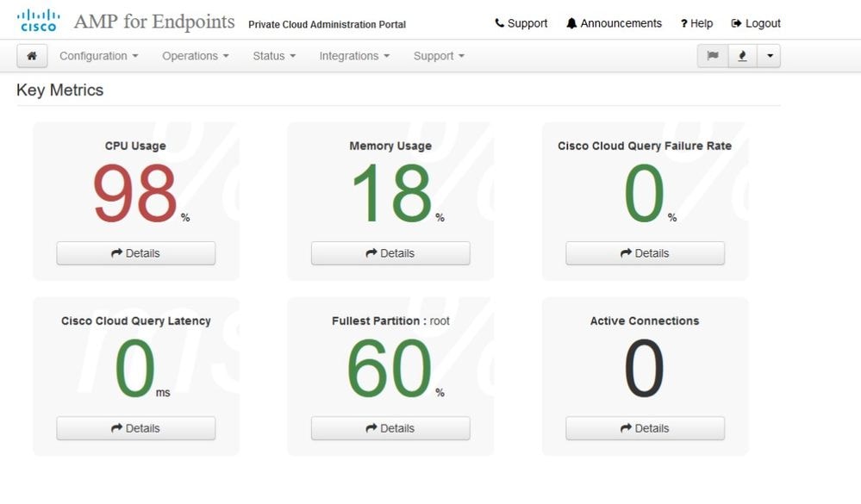This screenshot has width=861, height=504.
Task: Click the Fullest Partition 60 value
Action: [390, 369]
